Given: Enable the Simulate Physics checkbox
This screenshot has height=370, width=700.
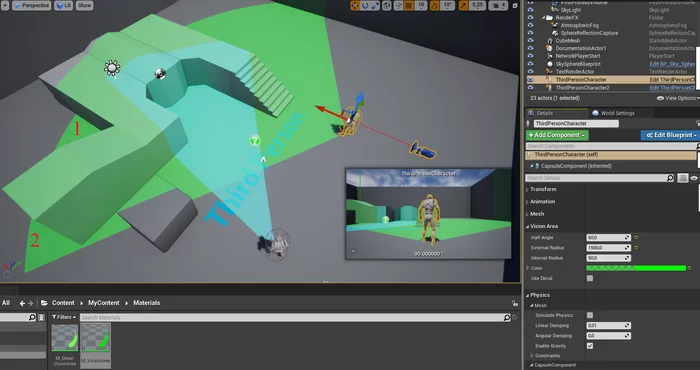Looking at the screenshot, I should point(590,315).
